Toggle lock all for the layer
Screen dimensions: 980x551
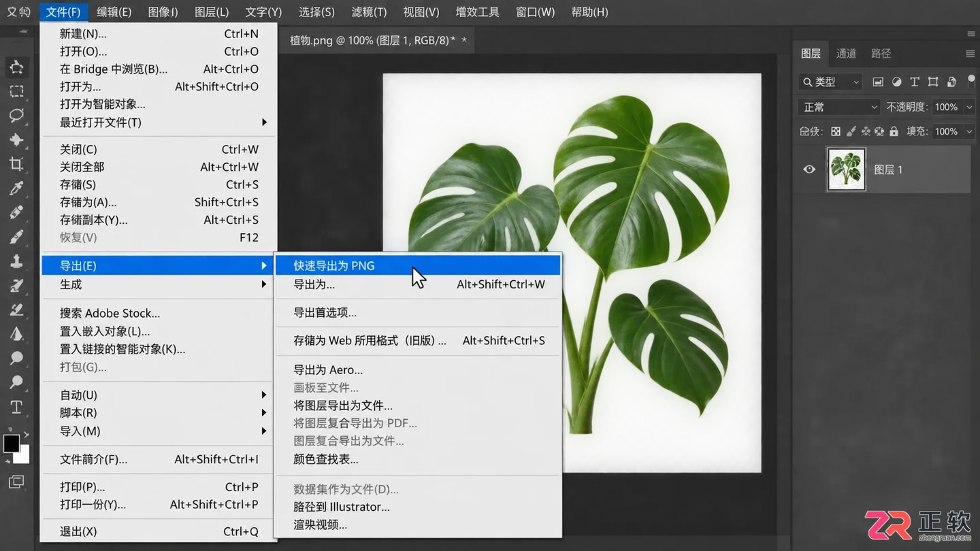[x=894, y=131]
